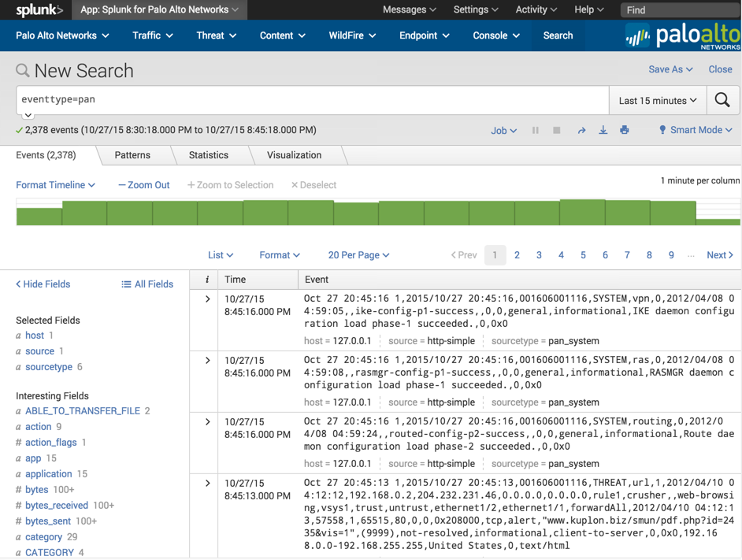Viewport: 742px width, 560px height.
Task: Pause the running search job
Action: click(536, 131)
